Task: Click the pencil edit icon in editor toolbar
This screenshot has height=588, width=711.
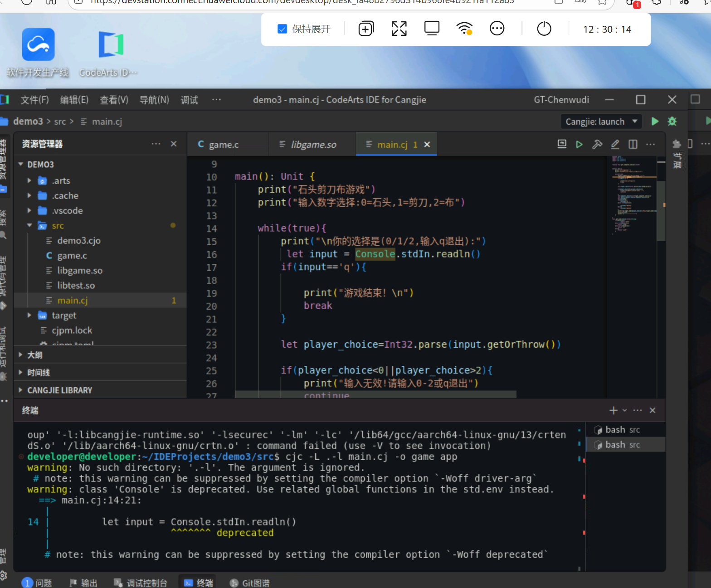Action: (x=615, y=144)
